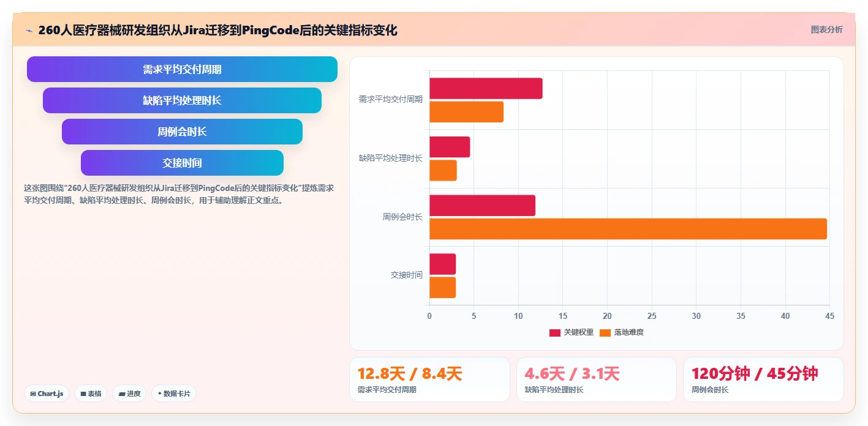Click the orange bar for 需求平均交付周期
Viewport: 868px width, 426px height.
pyautogui.click(x=466, y=112)
